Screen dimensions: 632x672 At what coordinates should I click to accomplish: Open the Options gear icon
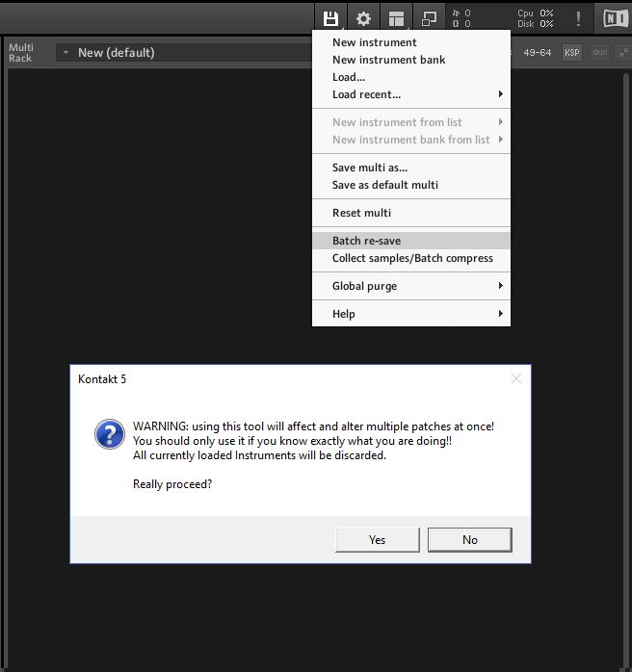tap(363, 18)
